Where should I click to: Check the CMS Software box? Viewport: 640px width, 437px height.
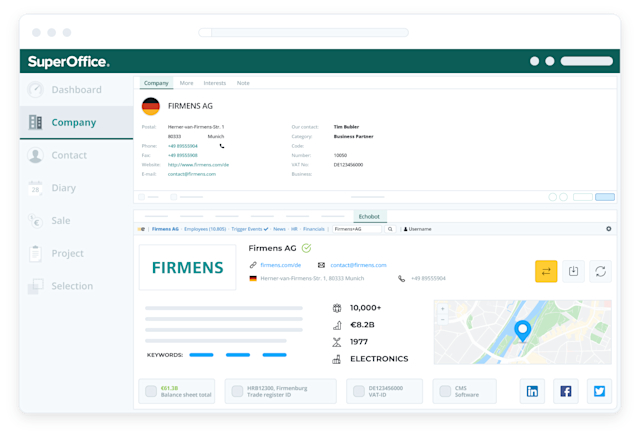[445, 391]
